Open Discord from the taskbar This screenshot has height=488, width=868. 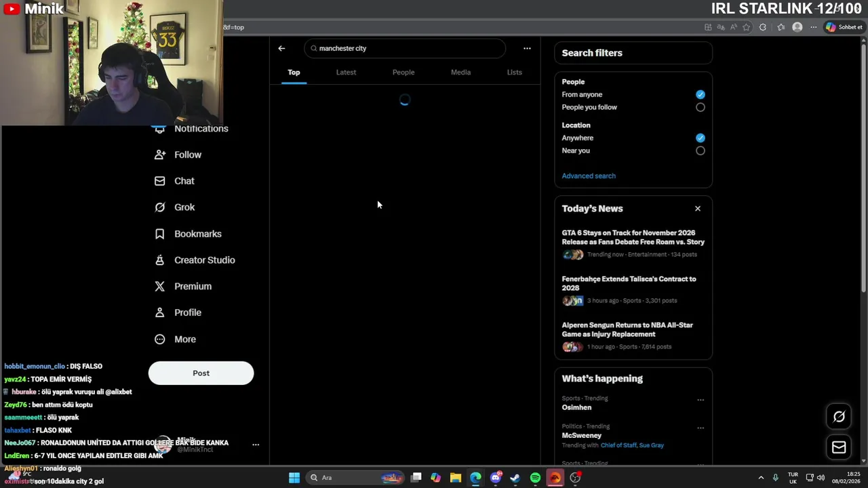point(496,478)
